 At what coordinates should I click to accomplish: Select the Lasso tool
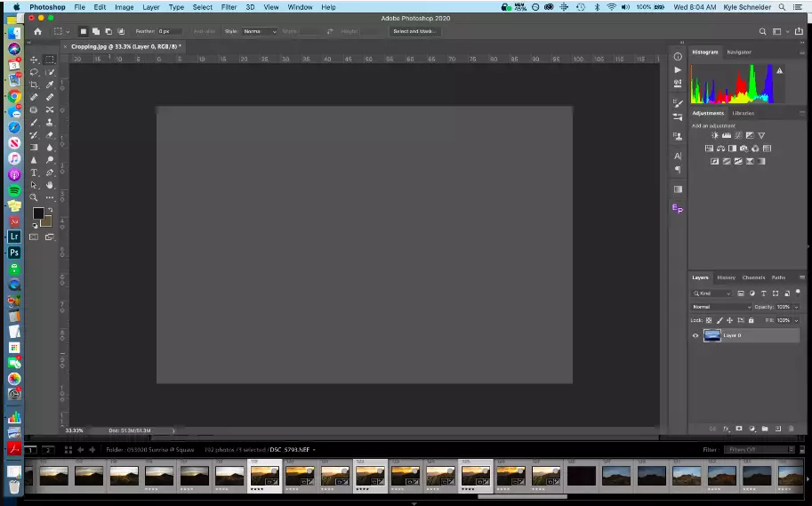[34, 72]
